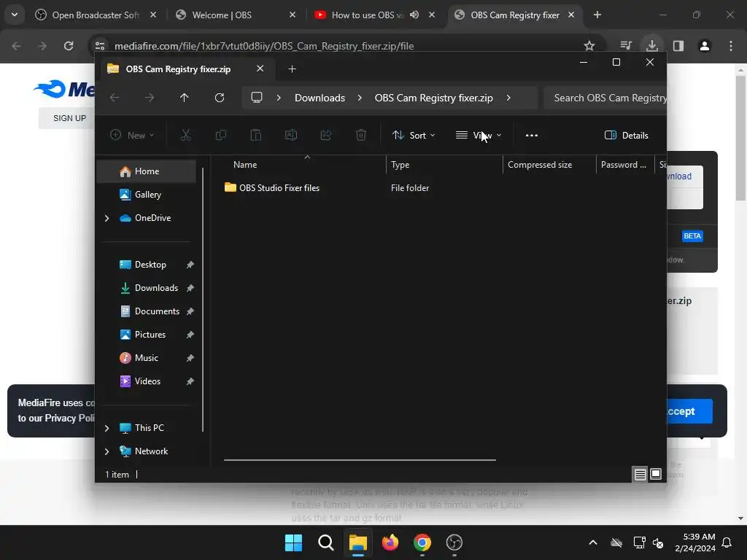Expand the Network tree node
The width and height of the screenshot is (747, 560).
click(x=107, y=451)
